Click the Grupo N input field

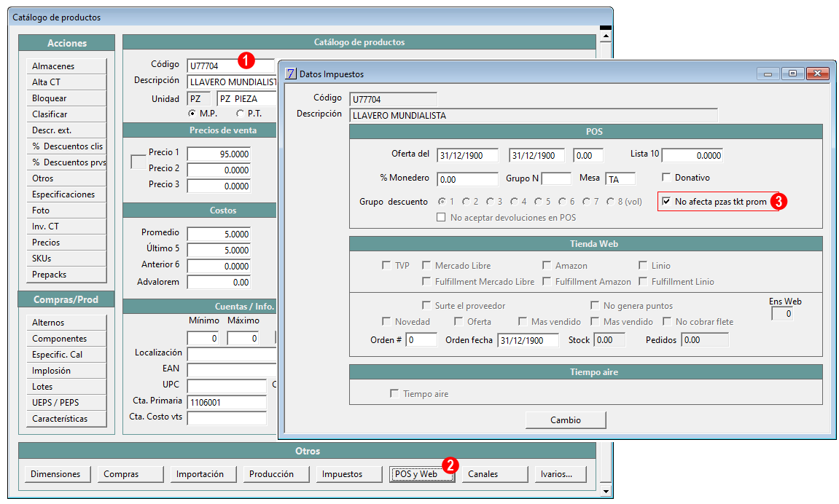click(x=556, y=178)
